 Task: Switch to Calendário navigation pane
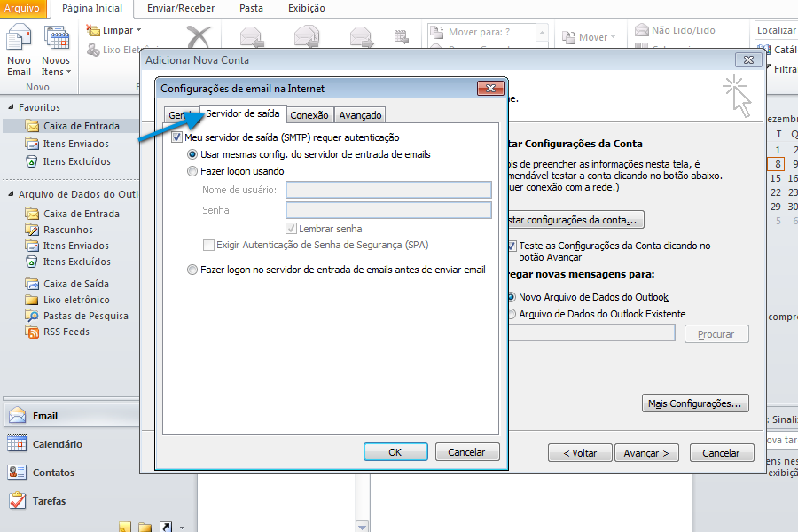57,444
